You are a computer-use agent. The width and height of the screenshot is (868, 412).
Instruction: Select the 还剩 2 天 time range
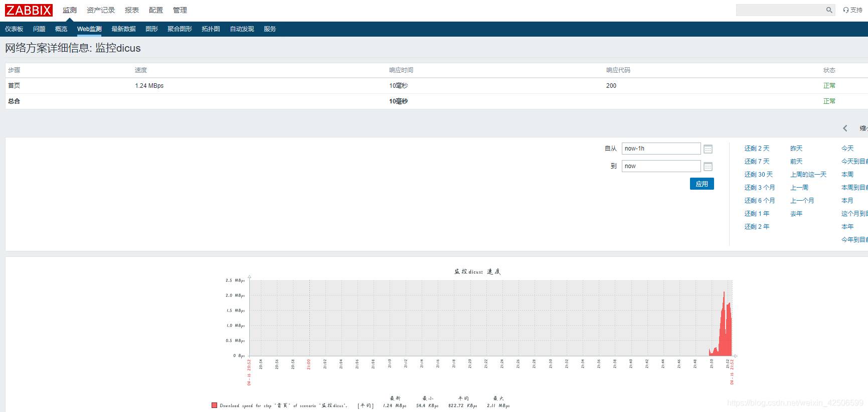(x=757, y=149)
